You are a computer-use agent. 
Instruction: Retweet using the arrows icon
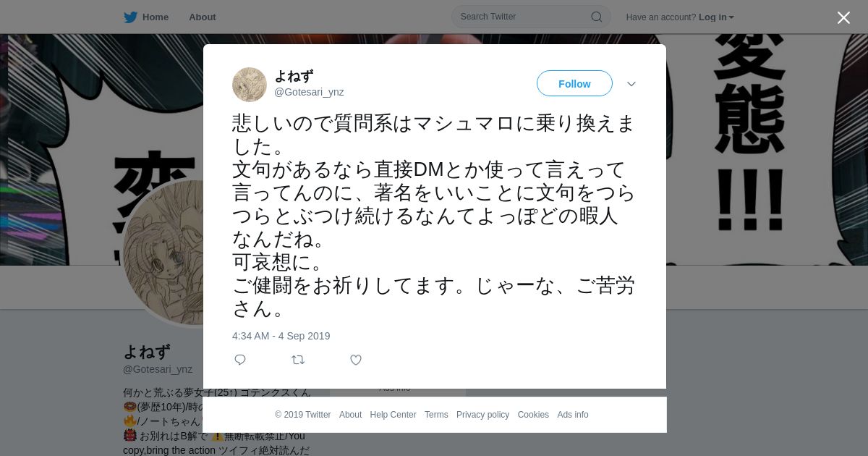coord(298,360)
